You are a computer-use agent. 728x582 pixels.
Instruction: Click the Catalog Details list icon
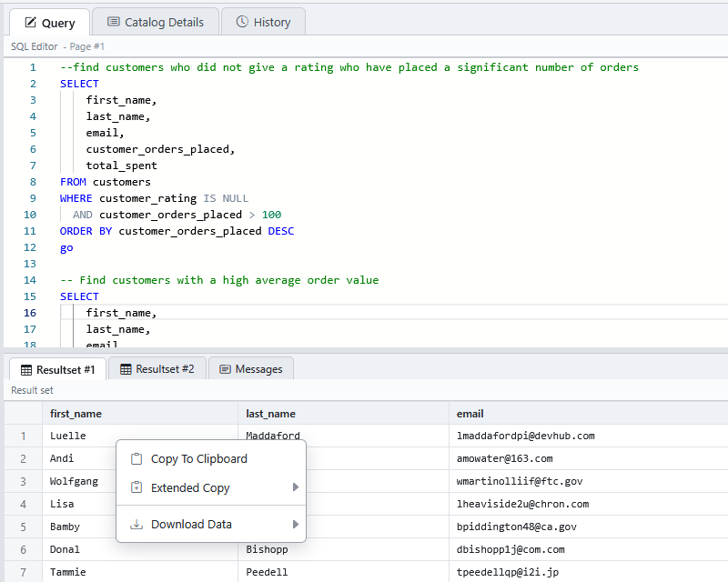113,22
